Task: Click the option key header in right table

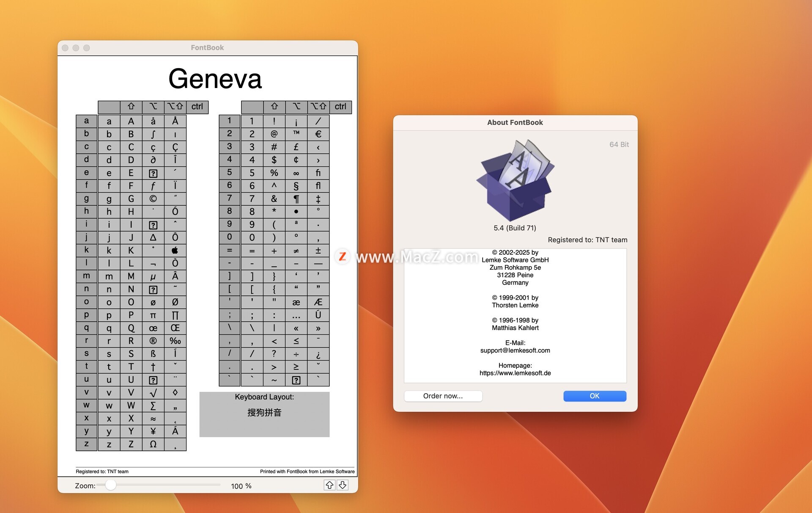Action: pyautogui.click(x=296, y=107)
